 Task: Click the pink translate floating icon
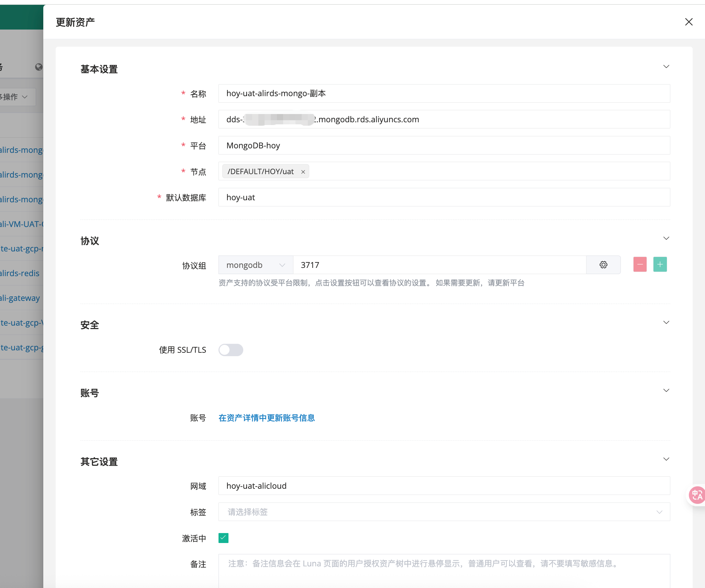(697, 495)
